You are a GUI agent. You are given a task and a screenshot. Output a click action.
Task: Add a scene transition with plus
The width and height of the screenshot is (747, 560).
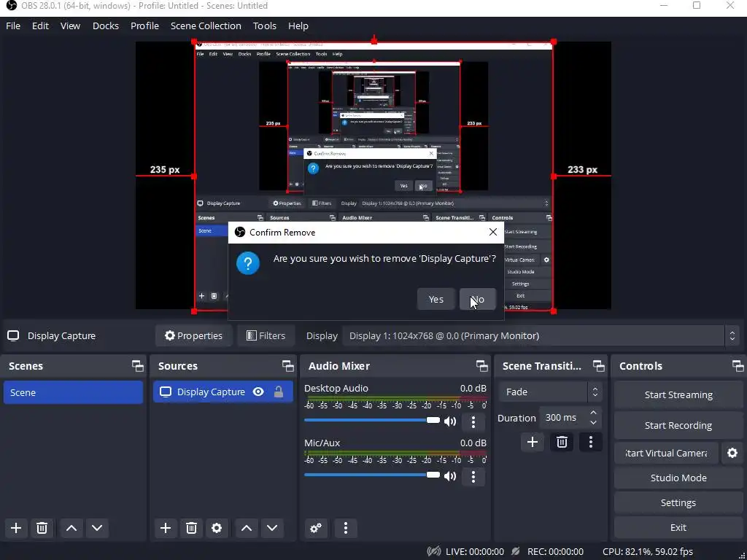(x=532, y=443)
